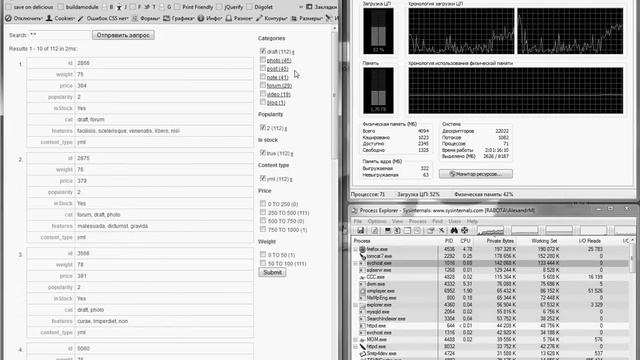The width and height of the screenshot is (640, 360).
Task: Click Монитор ресурсов button
Action: point(476,174)
